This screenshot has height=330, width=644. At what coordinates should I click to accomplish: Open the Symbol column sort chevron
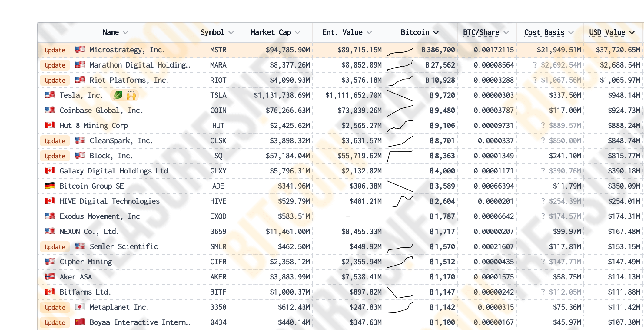pos(231,32)
